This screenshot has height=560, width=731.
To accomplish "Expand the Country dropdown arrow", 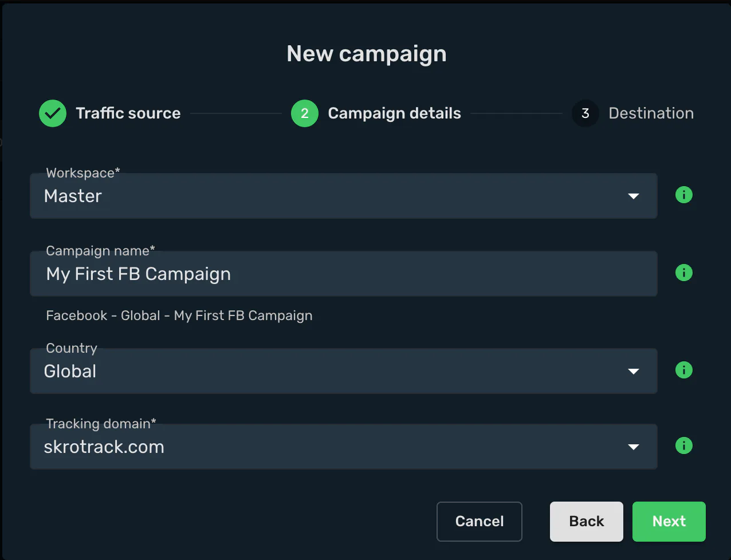I will (634, 372).
